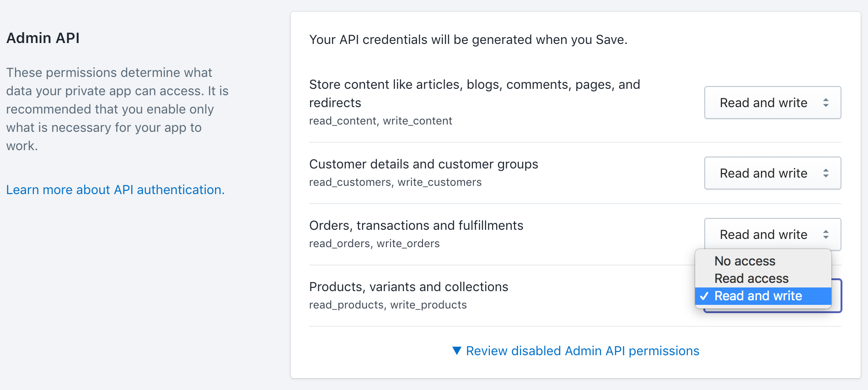Open the Customer details permission dropdown
Viewport: 868px width, 390px height.
click(772, 173)
